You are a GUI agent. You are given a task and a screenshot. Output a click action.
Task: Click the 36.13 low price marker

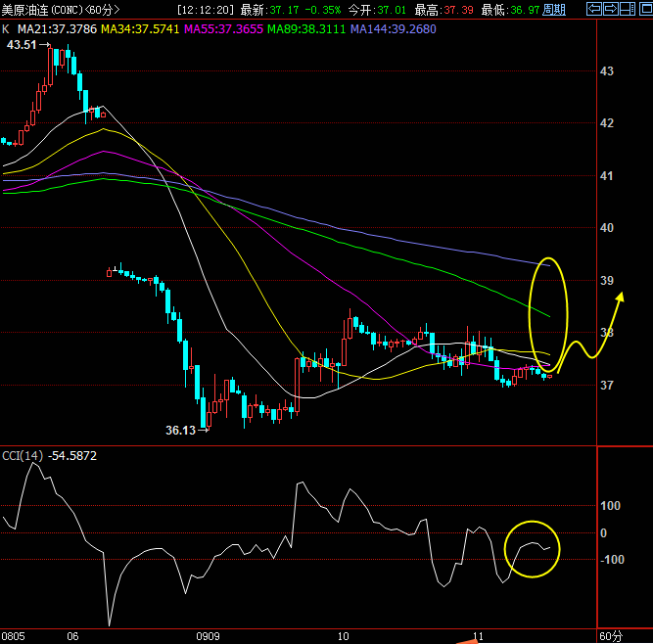[x=181, y=430]
